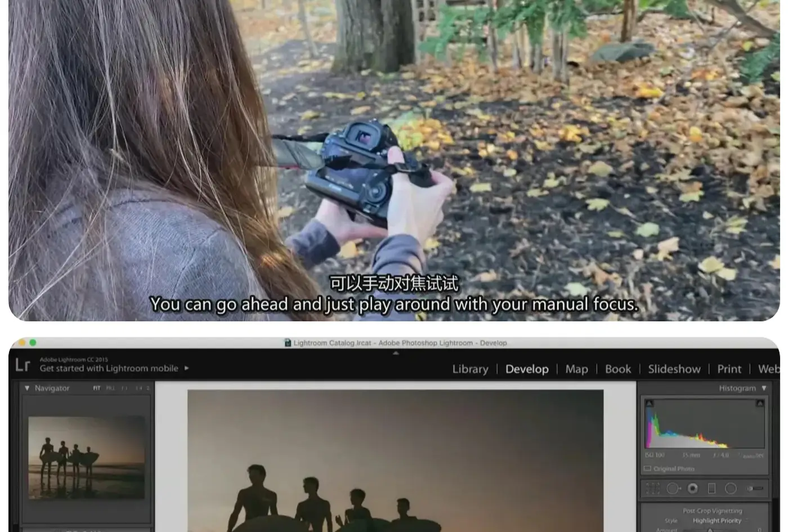
Task: Select the Red Eye Correction tool
Action: 692,489
